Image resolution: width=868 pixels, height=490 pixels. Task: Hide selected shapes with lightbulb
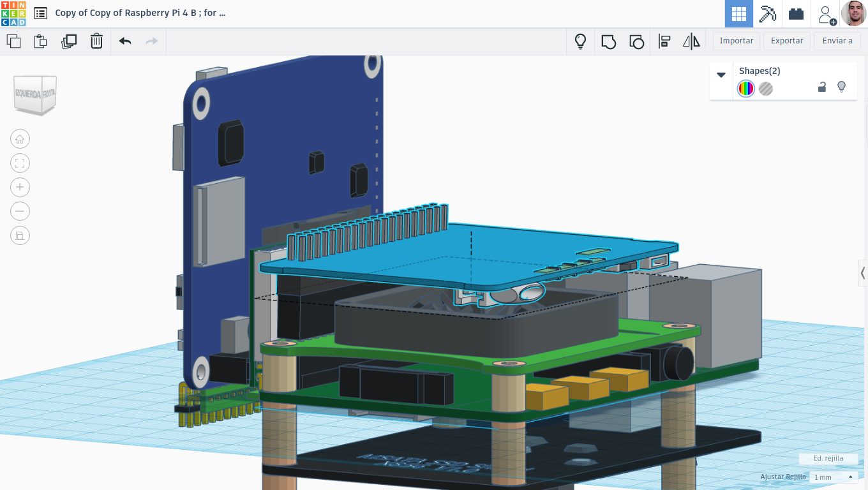click(x=841, y=87)
